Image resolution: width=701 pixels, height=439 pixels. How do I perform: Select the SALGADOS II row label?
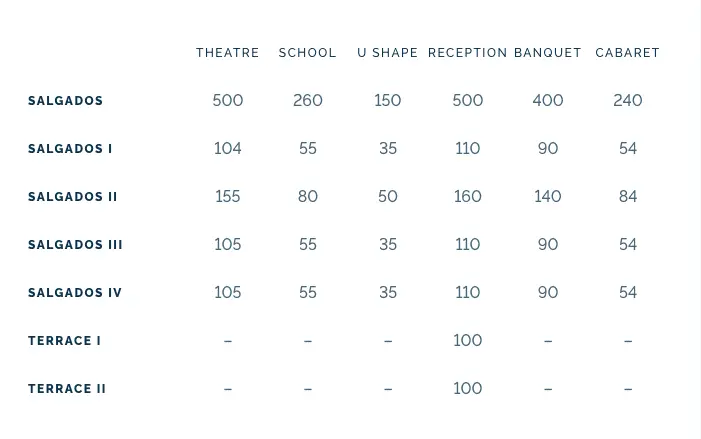[73, 197]
